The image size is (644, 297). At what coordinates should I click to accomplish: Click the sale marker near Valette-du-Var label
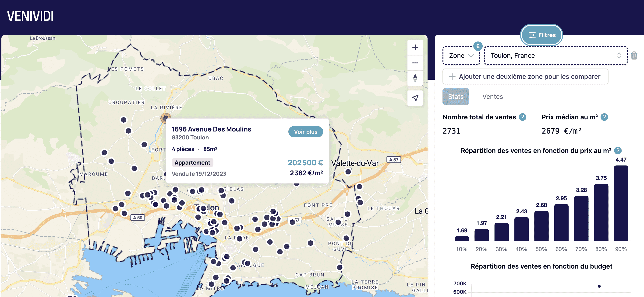click(x=348, y=172)
